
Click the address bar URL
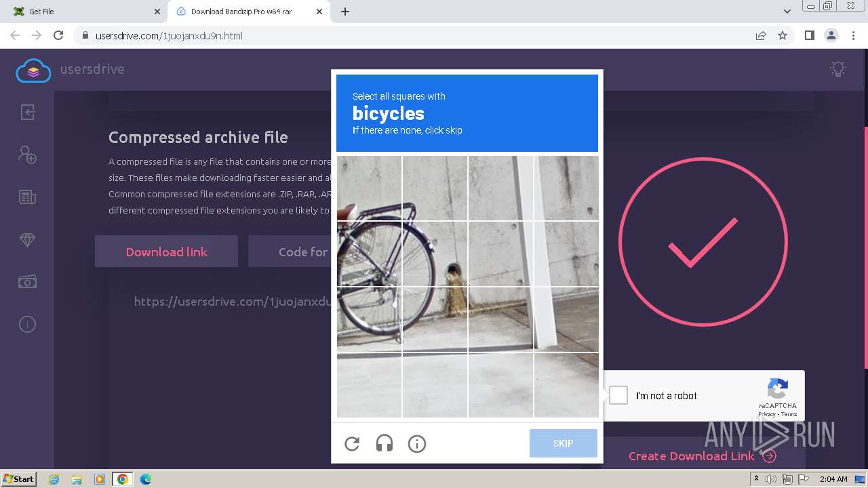point(169,36)
